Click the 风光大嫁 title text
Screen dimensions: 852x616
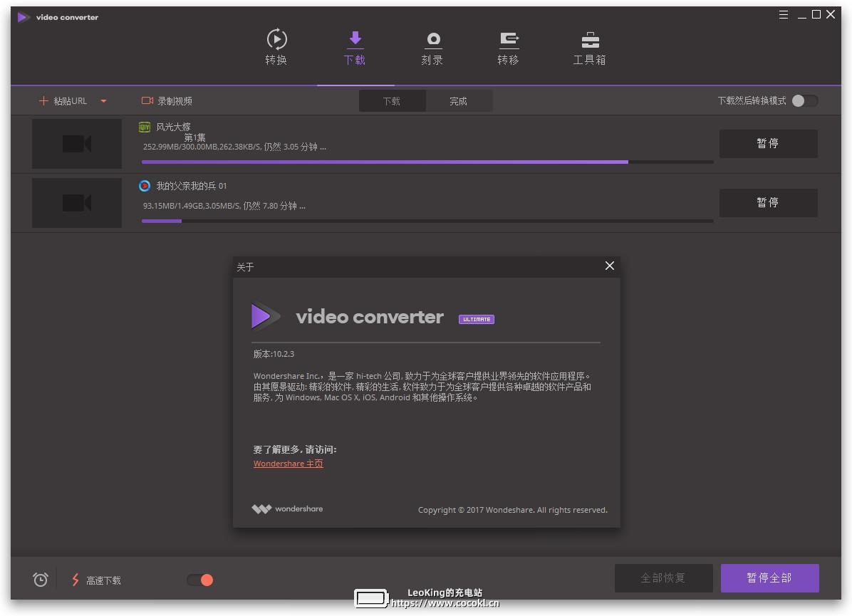point(173,127)
